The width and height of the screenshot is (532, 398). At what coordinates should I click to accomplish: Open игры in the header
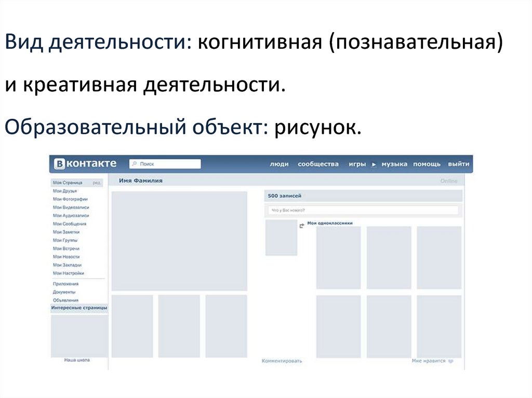[x=357, y=164]
